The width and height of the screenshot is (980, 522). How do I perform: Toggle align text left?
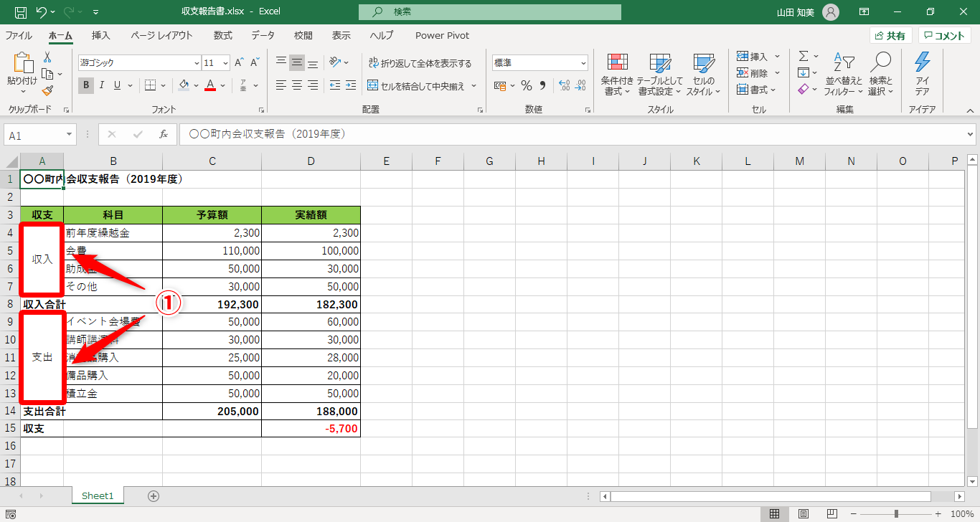281,85
